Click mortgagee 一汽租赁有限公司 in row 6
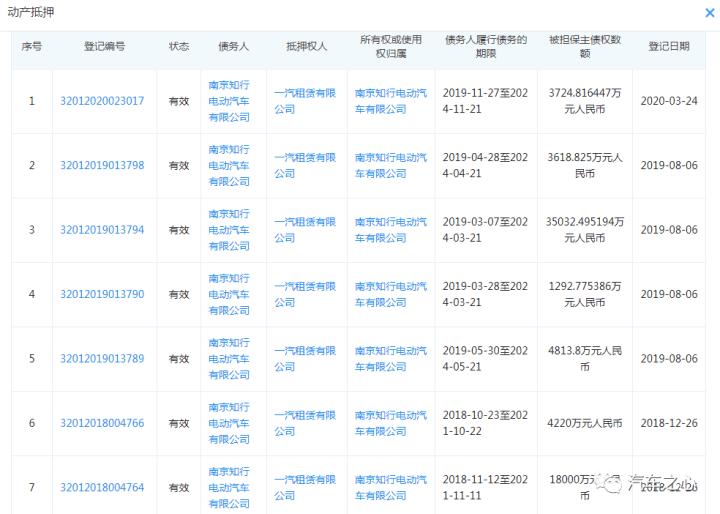 305,423
